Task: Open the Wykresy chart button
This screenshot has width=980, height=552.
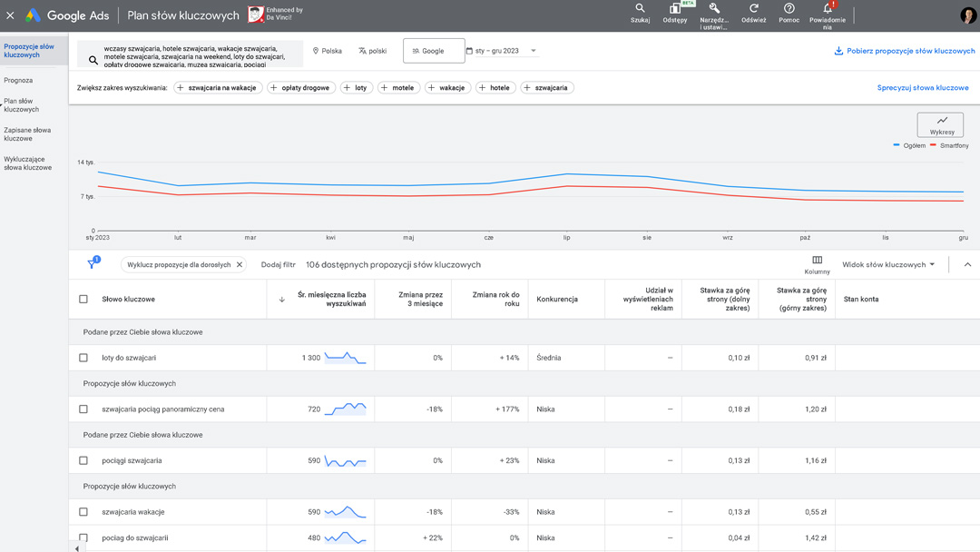Action: click(x=940, y=124)
